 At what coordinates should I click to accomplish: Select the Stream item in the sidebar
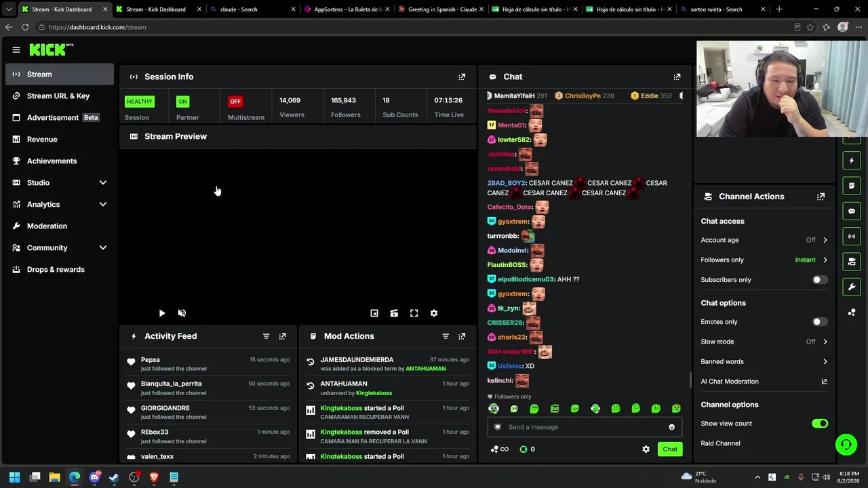60,75
